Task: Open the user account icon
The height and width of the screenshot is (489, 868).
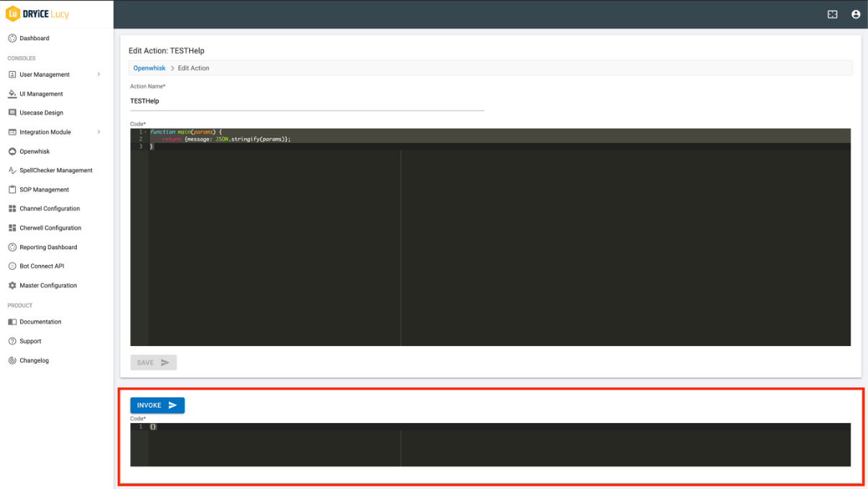Action: [x=856, y=14]
